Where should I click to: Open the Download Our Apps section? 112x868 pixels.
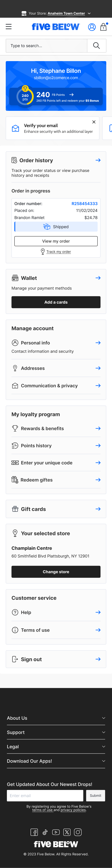(x=56, y=761)
